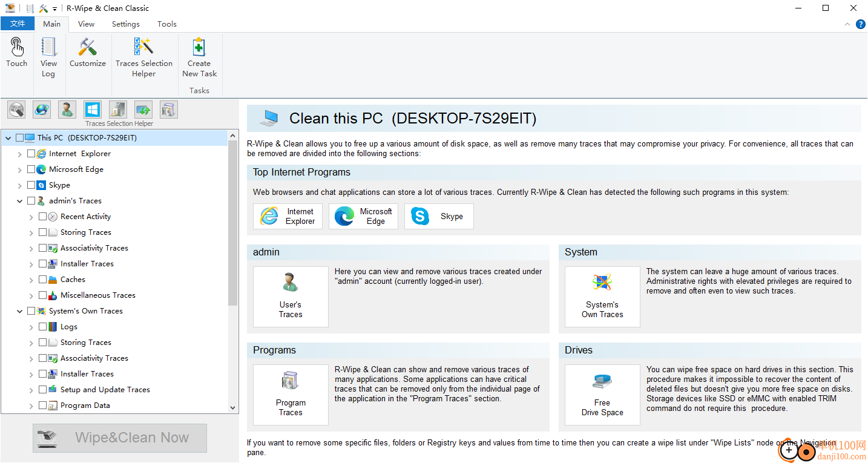Viewport: 868px width, 463px height.
Task: Select Recent Activity label in tree
Action: [x=86, y=217]
